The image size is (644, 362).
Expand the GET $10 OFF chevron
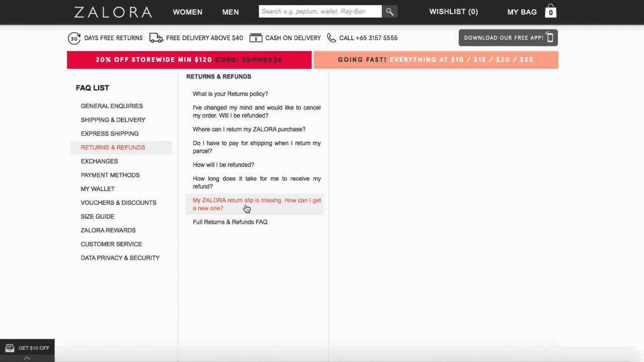27,358
